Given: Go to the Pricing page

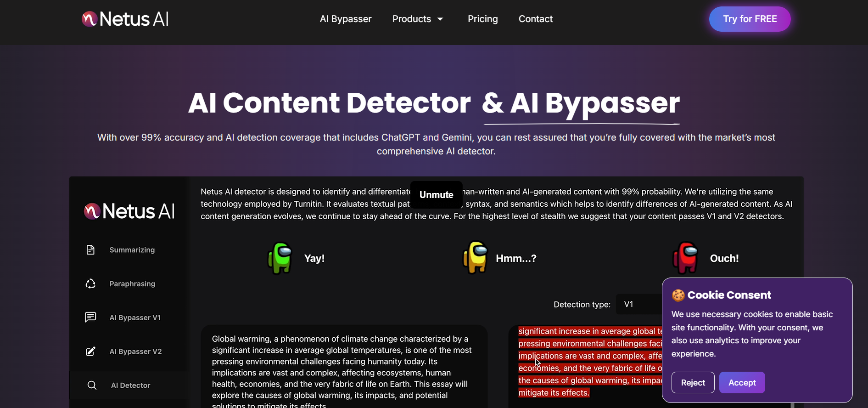Looking at the screenshot, I should (x=482, y=19).
